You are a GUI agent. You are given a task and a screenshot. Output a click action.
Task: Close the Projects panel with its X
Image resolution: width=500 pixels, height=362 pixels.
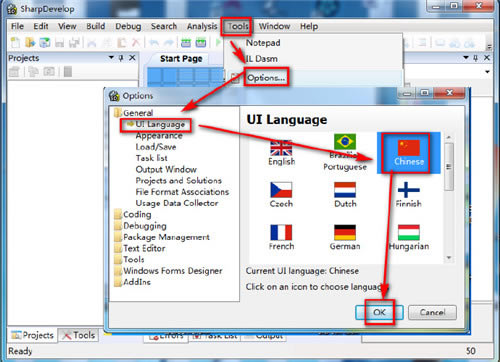(x=132, y=58)
